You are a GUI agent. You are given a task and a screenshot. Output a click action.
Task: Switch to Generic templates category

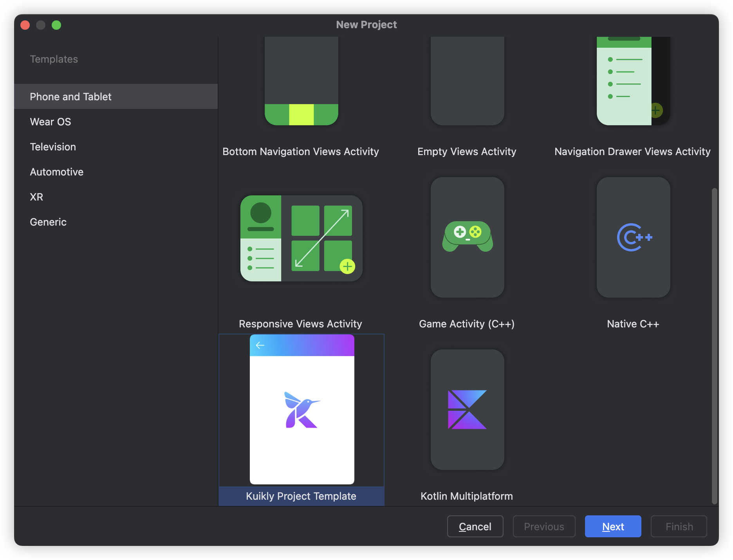pyautogui.click(x=48, y=222)
